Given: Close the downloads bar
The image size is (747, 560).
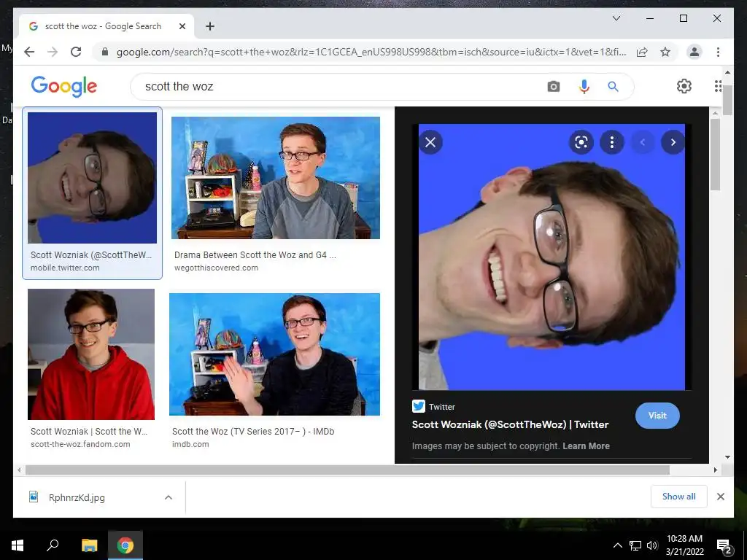Looking at the screenshot, I should point(720,497).
